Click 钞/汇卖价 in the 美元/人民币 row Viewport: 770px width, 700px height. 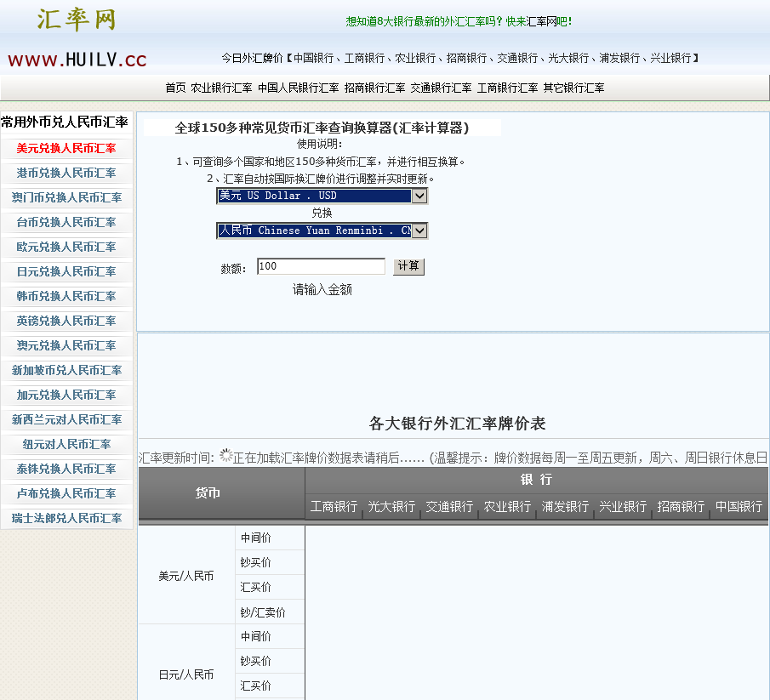click(263, 612)
